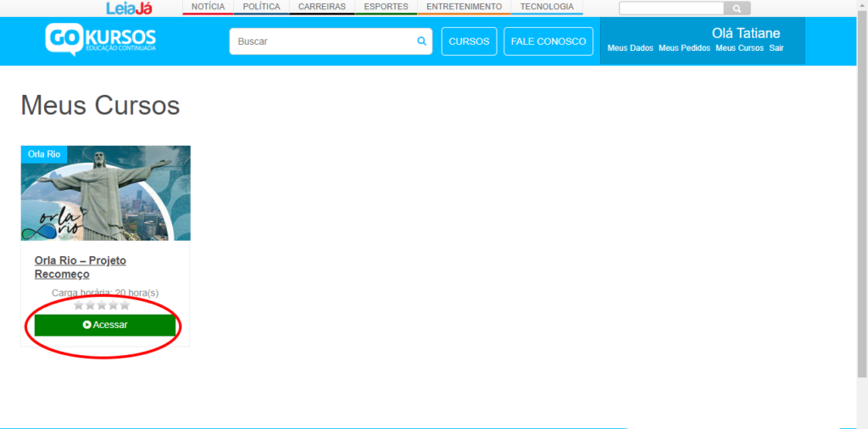The height and width of the screenshot is (429, 868).
Task: Rate the course with the fifth star
Action: coord(125,305)
